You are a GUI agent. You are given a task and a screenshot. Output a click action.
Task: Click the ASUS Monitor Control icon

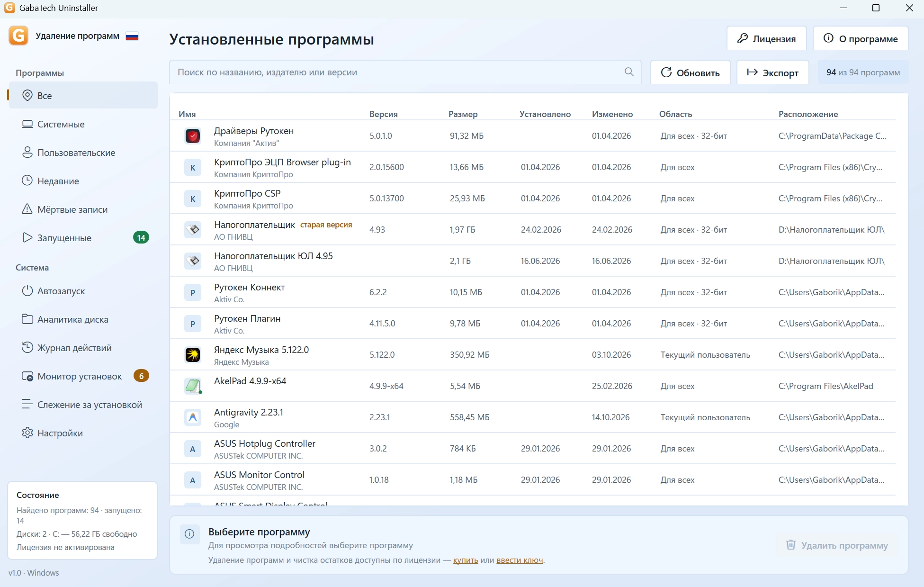193,480
